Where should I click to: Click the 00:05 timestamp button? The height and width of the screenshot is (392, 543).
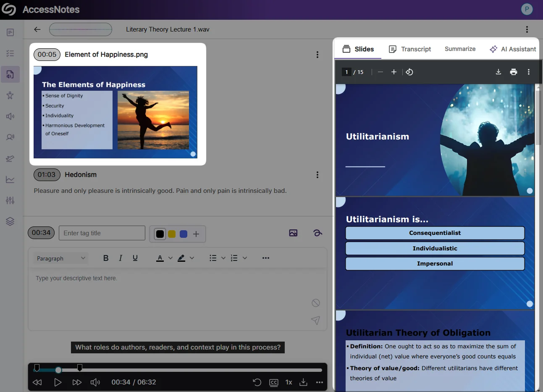tap(47, 55)
